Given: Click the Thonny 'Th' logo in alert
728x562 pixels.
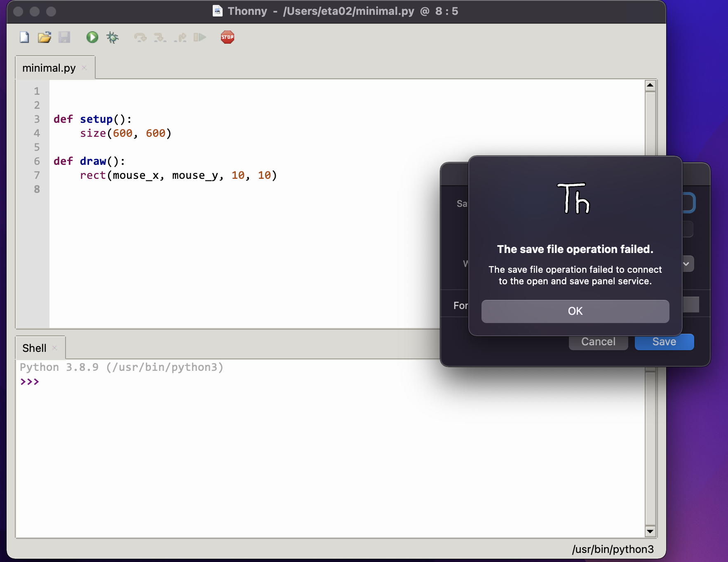Looking at the screenshot, I should [574, 198].
